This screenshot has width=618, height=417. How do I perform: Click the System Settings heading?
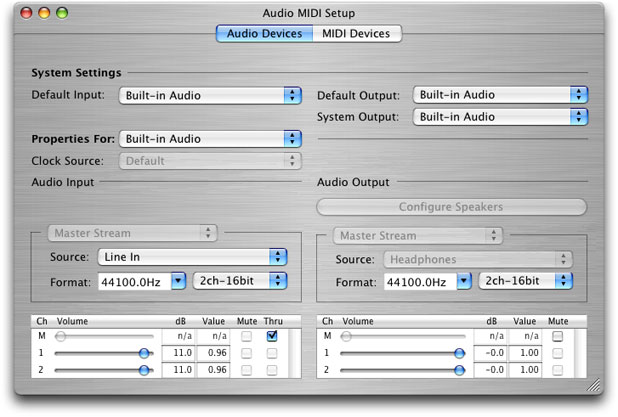(76, 73)
